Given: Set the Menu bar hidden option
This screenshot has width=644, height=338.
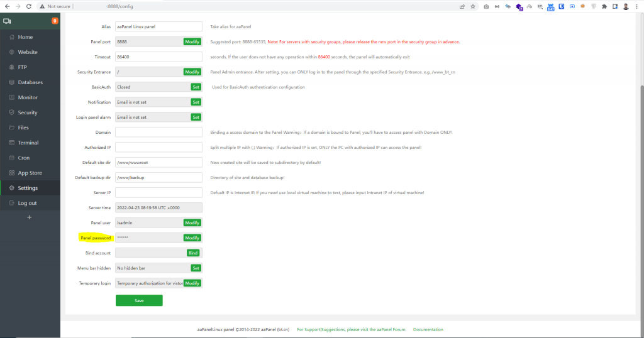Looking at the screenshot, I should (196, 268).
